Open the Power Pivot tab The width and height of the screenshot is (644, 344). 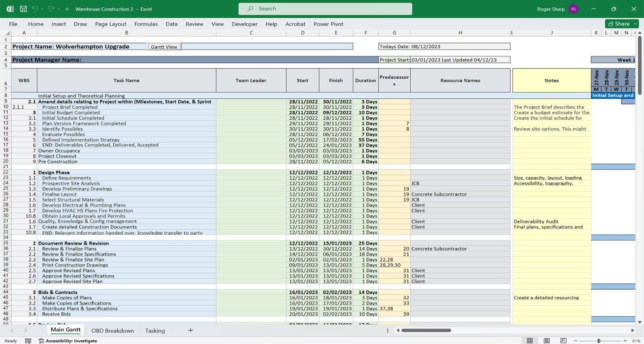tap(328, 24)
